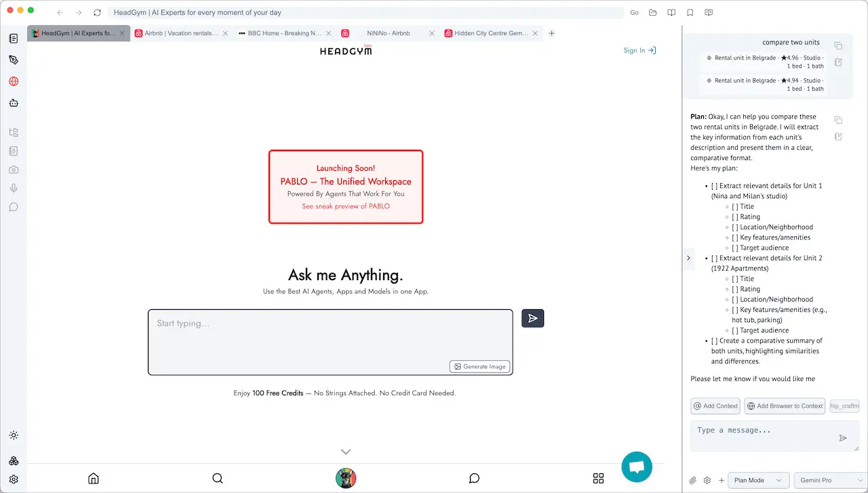This screenshot has height=493, width=868.
Task: Close the HeadGym tab
Action: pos(122,33)
